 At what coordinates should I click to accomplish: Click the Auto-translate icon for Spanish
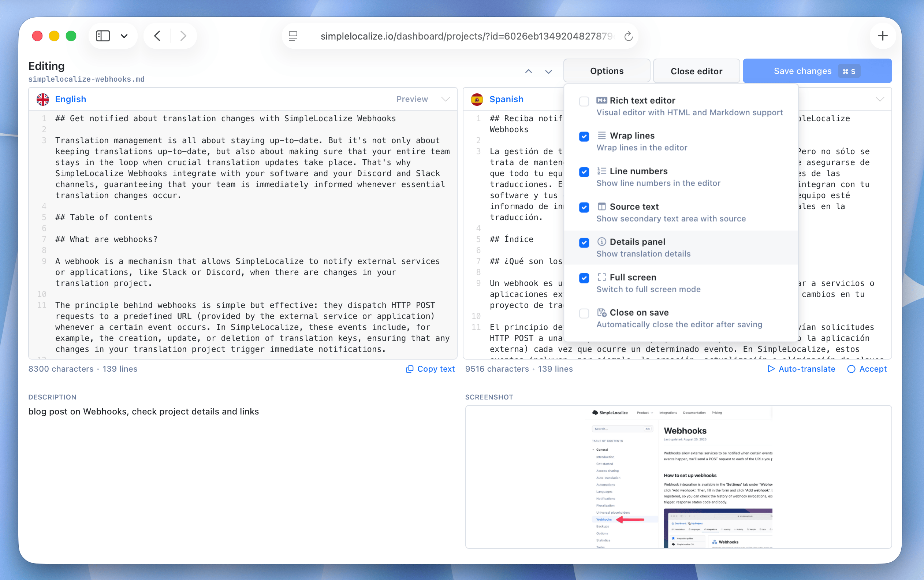(771, 369)
